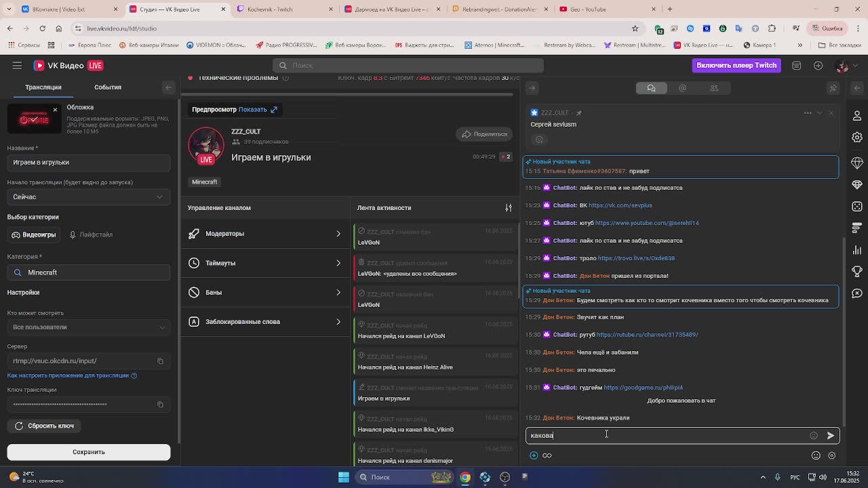868x488 pixels.
Task: Switch to the Трансляция tab
Action: 43,87
